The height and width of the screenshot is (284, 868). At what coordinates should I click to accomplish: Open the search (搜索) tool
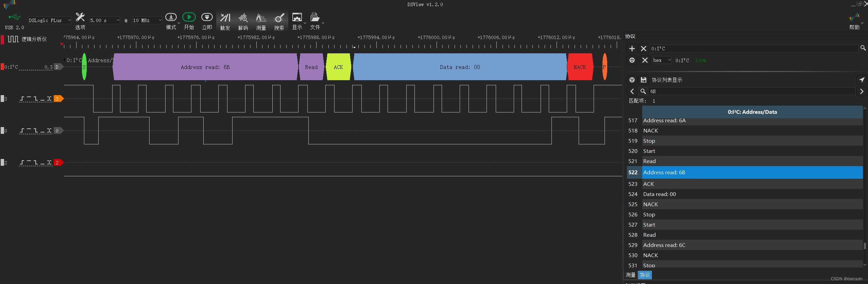pyautogui.click(x=279, y=17)
